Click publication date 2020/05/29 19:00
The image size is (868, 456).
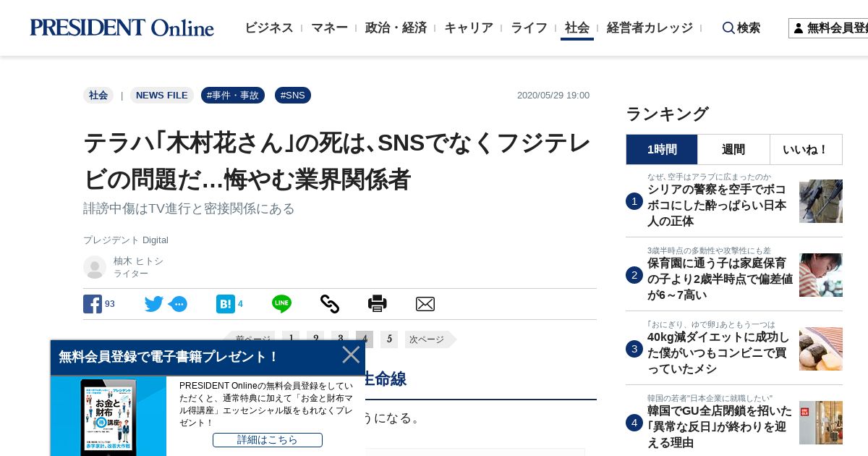pyautogui.click(x=553, y=96)
